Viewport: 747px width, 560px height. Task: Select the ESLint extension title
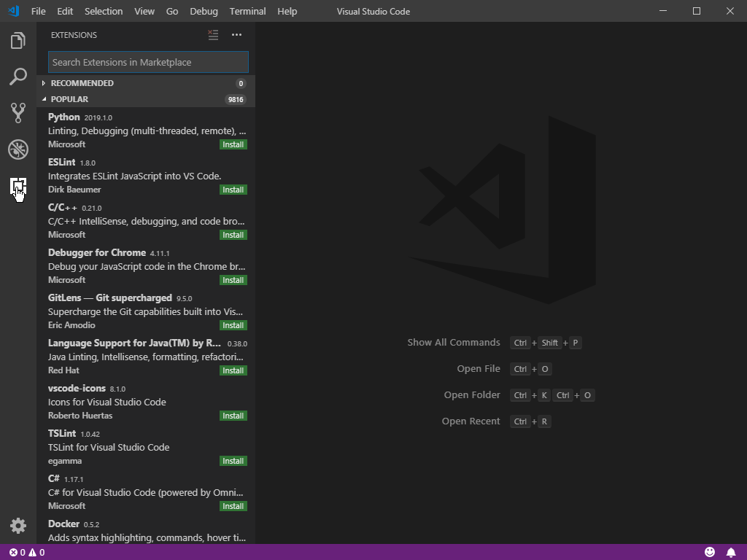coord(62,163)
